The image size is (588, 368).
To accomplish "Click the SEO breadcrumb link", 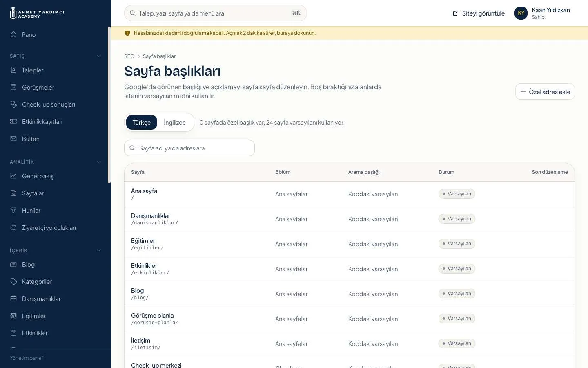I will click(x=129, y=56).
